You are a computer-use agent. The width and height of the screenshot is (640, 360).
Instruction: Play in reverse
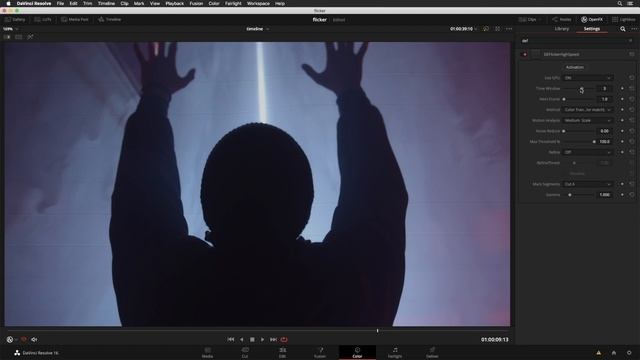242,340
